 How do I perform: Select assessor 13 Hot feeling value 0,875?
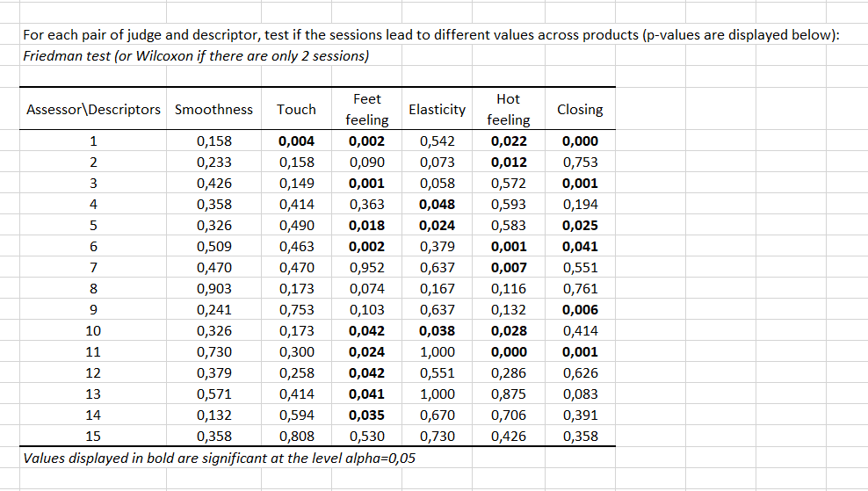509,394
